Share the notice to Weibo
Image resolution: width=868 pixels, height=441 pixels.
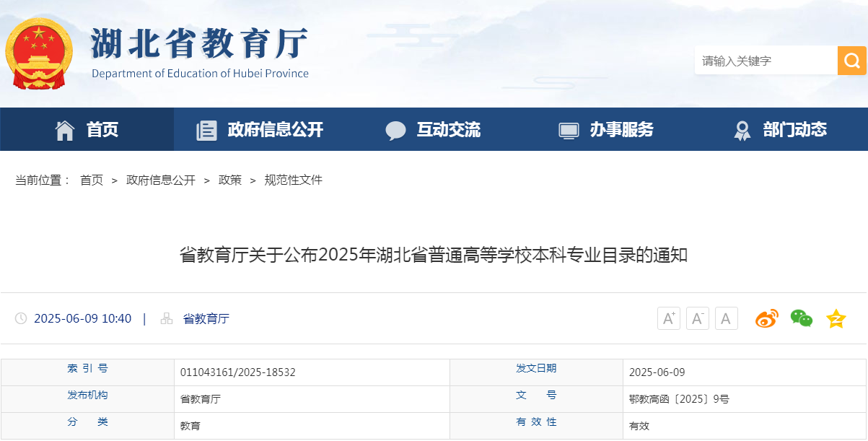click(x=766, y=318)
